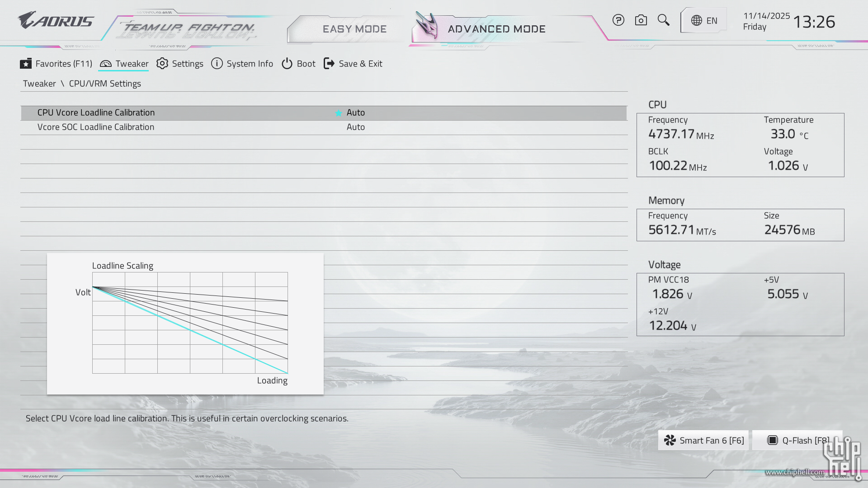This screenshot has height=488, width=868.
Task: Go back via Tweaker breadcrumb link
Action: tap(39, 84)
